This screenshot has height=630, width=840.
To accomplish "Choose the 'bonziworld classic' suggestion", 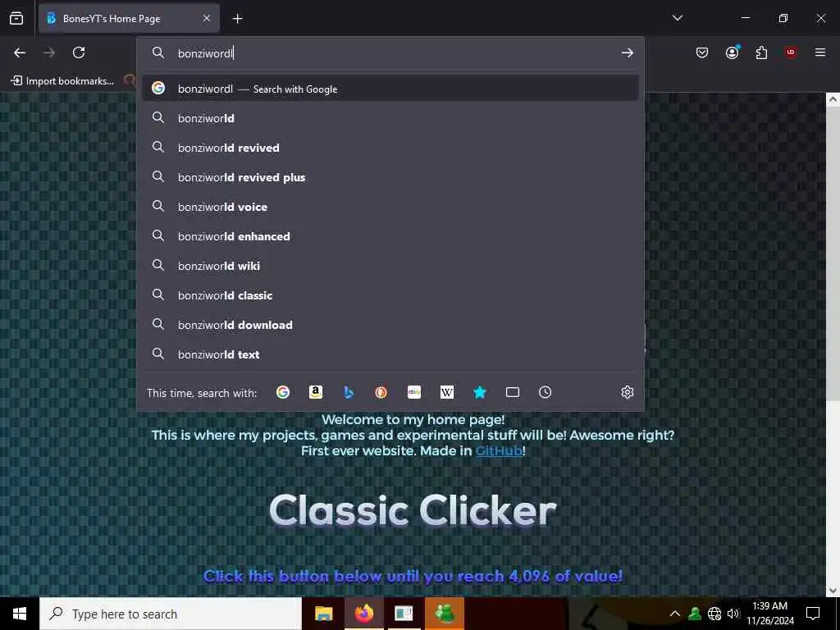I will click(390, 294).
